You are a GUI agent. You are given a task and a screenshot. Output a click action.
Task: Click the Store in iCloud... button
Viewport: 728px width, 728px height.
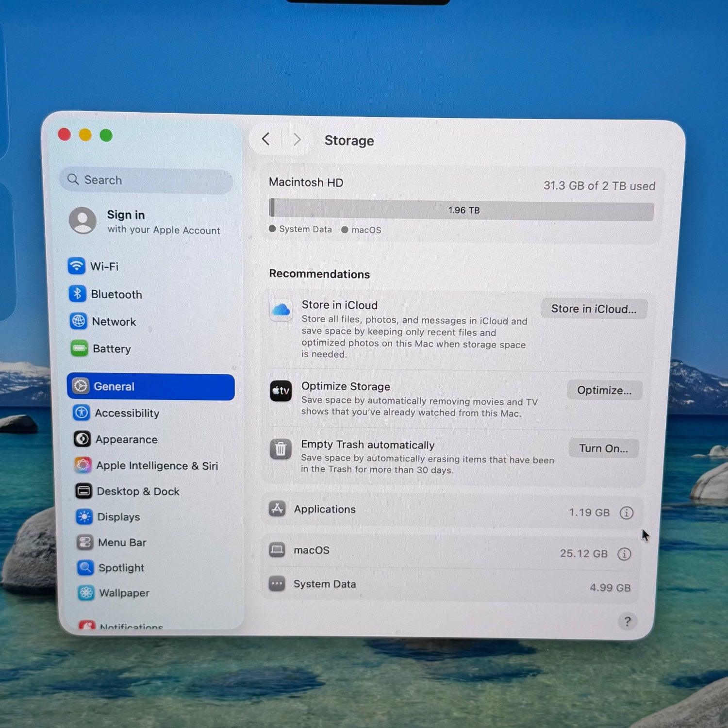(x=594, y=309)
